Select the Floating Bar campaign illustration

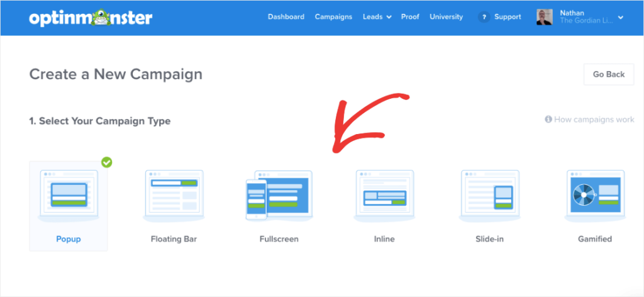pyautogui.click(x=174, y=196)
